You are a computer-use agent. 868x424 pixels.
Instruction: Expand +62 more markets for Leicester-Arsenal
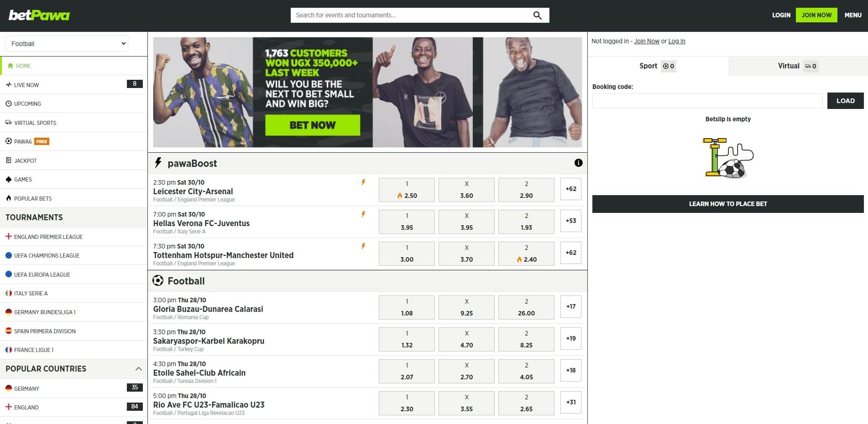point(570,189)
